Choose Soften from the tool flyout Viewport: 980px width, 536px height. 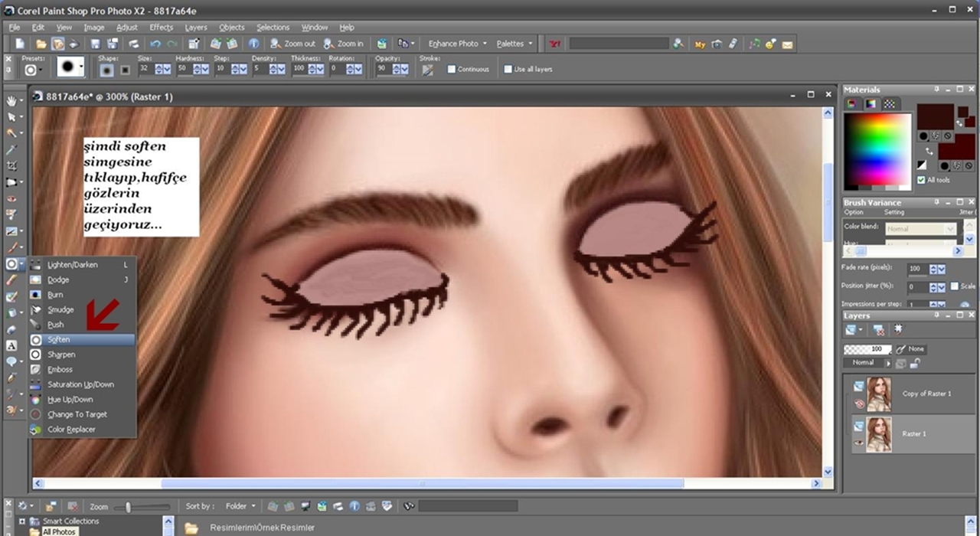click(59, 339)
